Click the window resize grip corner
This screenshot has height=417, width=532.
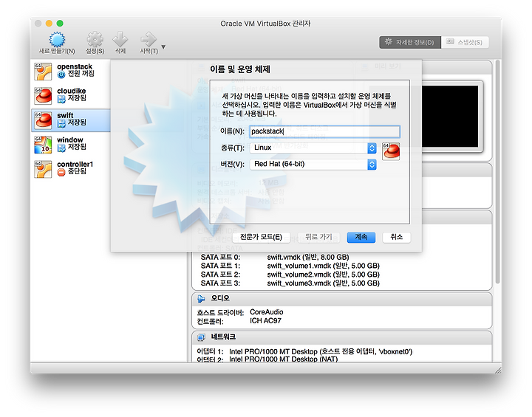[x=498, y=370]
